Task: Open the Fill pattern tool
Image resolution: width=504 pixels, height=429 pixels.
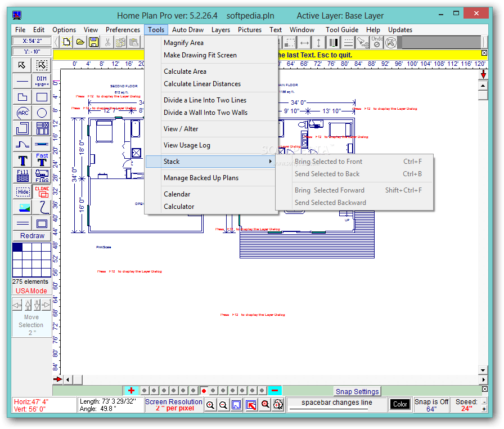Action: point(22,175)
